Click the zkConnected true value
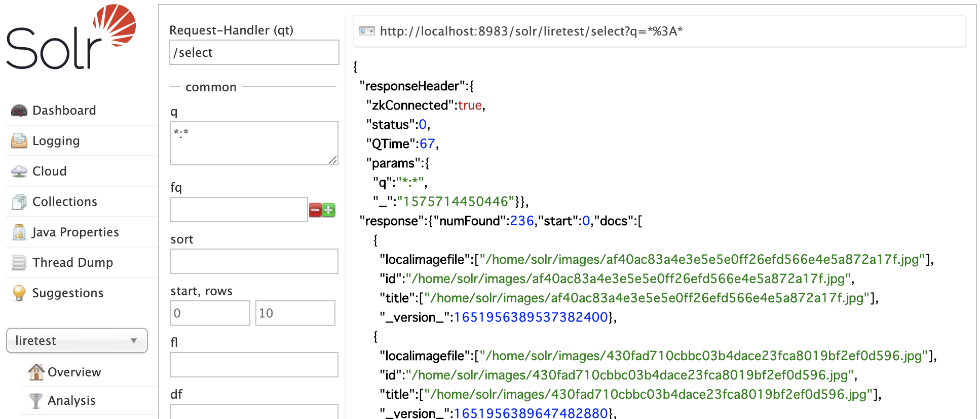The width and height of the screenshot is (980, 419). coord(470,105)
